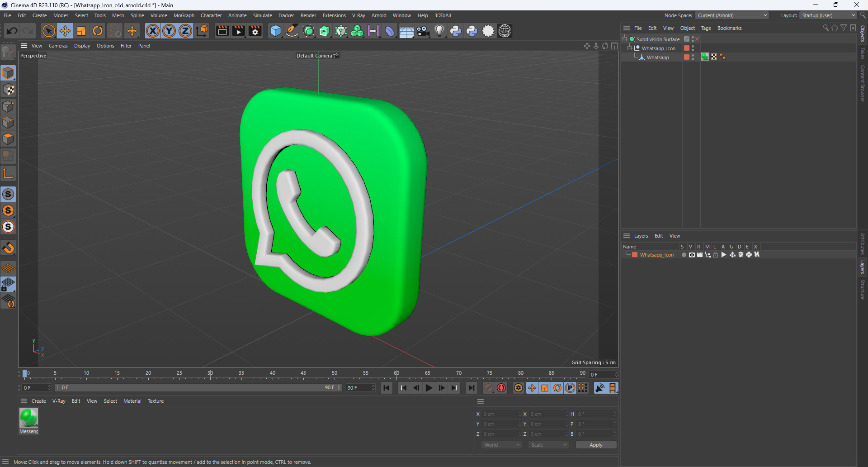Screen dimensions: 868x467
Task: Click Render View clapperboard icon
Action: [x=222, y=31]
